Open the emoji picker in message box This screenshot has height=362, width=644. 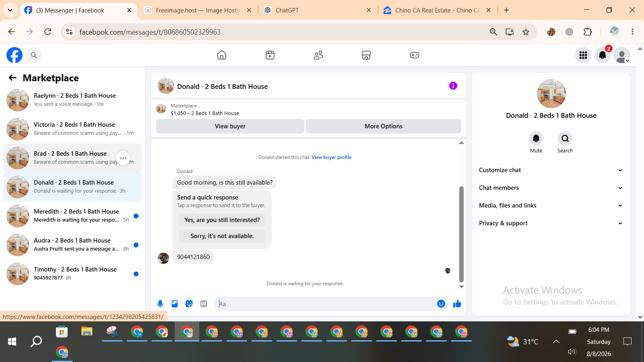tap(441, 304)
